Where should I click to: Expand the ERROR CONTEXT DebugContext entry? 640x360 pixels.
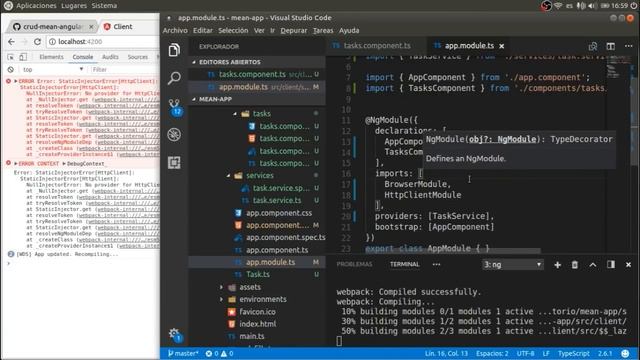pyautogui.click(x=16, y=164)
